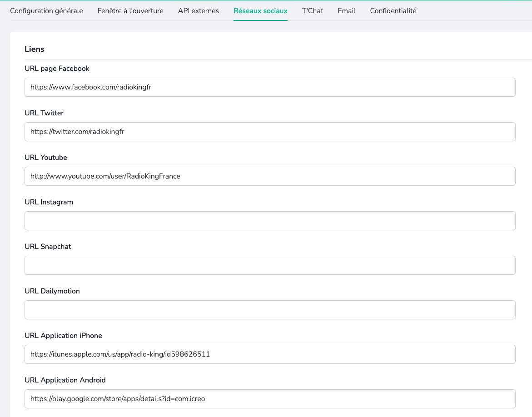Open the T'Chat tab

[x=313, y=10]
